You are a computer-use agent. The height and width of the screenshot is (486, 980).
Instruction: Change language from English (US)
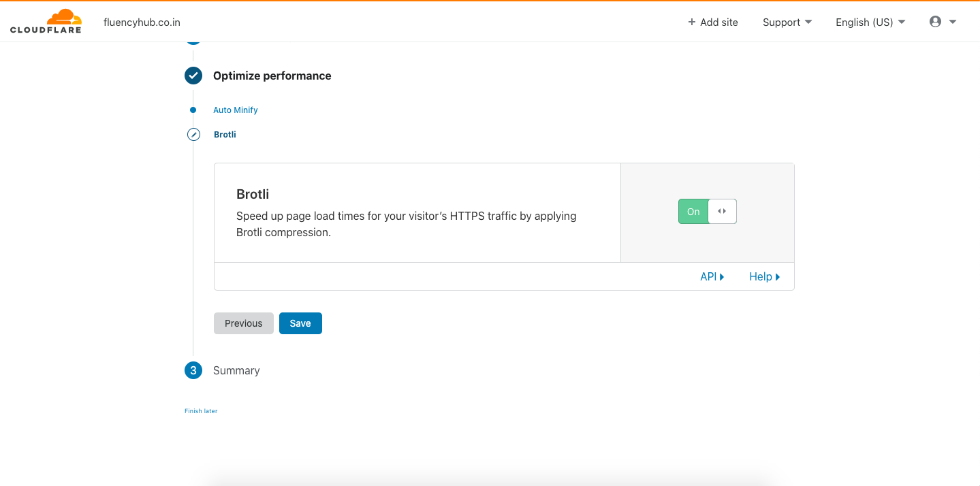tap(870, 22)
